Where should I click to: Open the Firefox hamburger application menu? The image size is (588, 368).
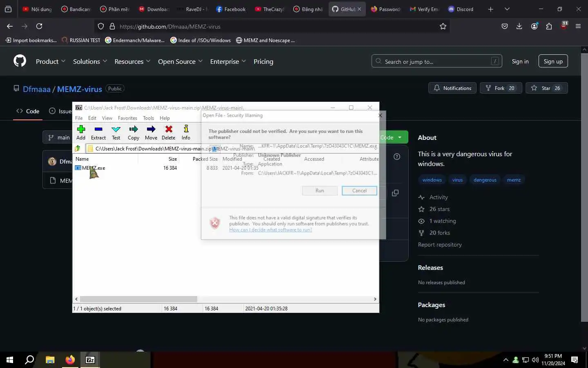(578, 26)
